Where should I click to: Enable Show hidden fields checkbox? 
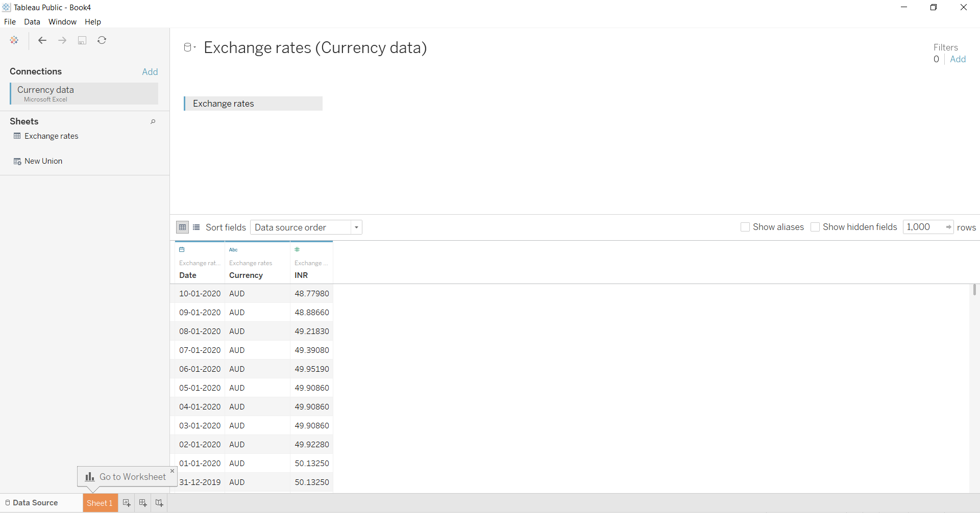click(x=815, y=227)
